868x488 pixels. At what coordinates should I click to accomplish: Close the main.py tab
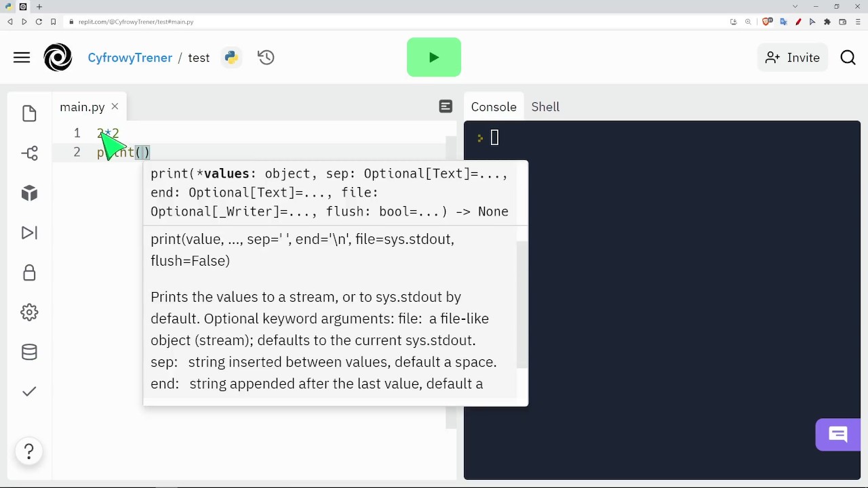click(x=114, y=106)
